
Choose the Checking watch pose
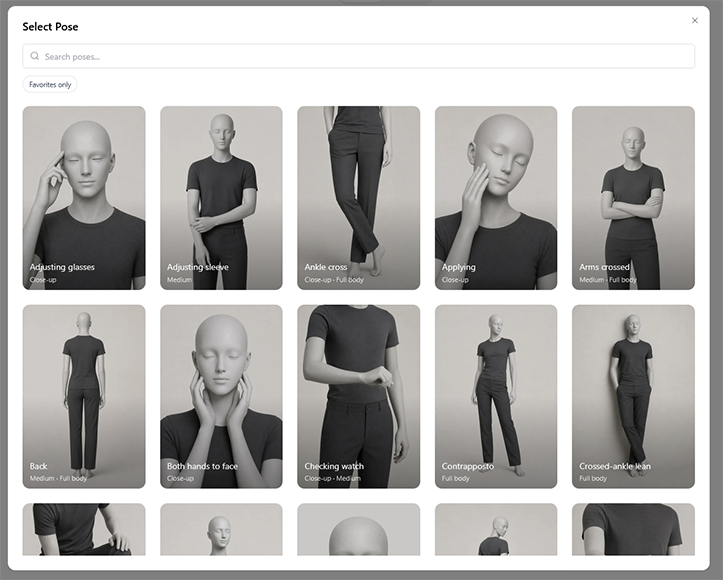coord(358,397)
